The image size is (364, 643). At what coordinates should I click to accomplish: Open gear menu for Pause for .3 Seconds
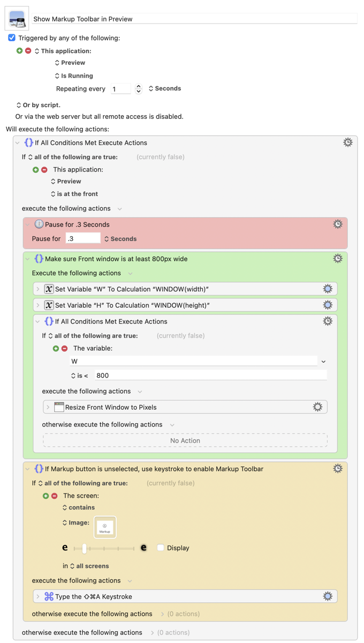click(338, 225)
